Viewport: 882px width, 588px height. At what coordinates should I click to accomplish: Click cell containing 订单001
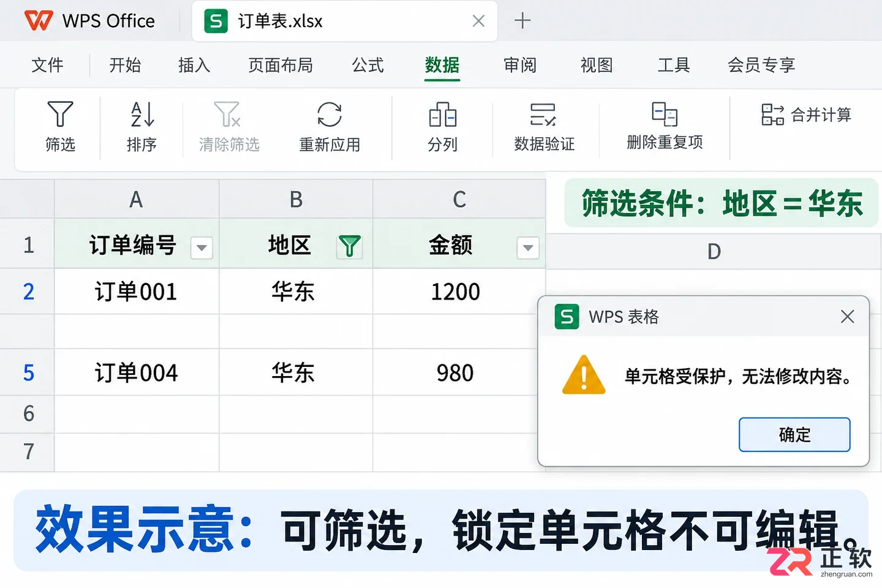(x=137, y=292)
